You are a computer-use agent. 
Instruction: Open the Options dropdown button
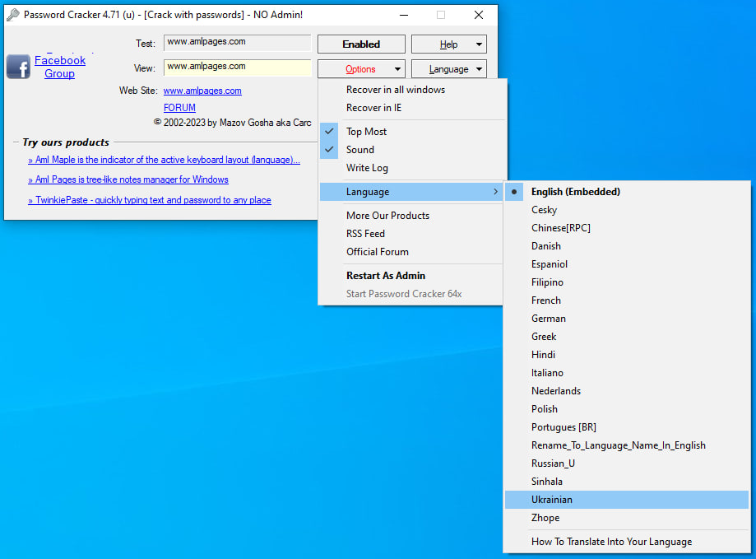coord(362,69)
